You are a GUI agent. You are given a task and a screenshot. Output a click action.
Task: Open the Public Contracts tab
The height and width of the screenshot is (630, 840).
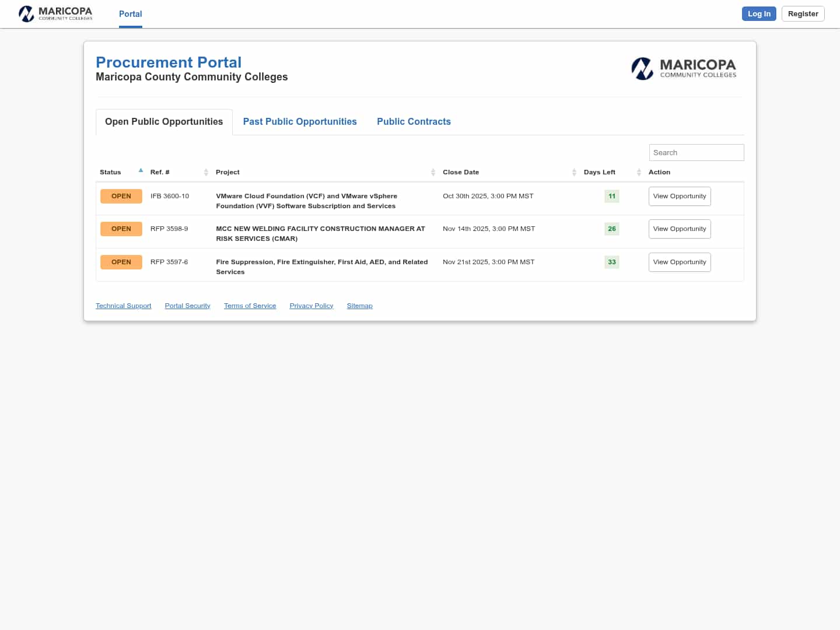414,121
